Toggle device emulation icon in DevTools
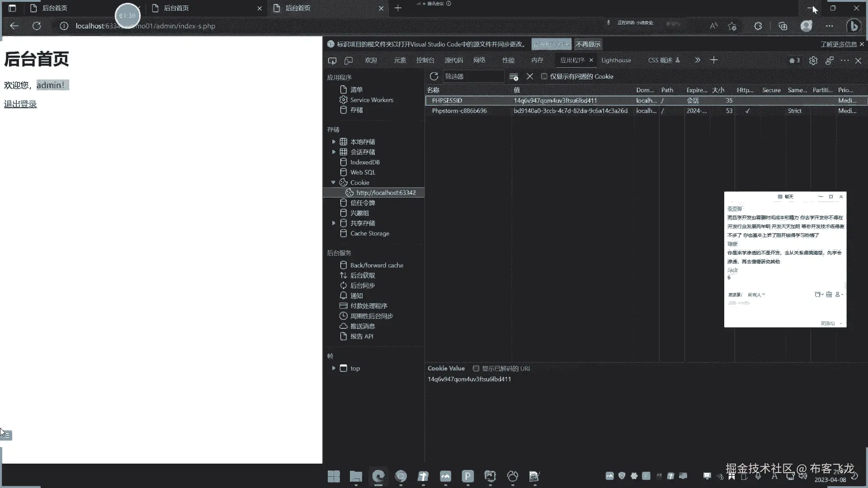 pos(349,61)
